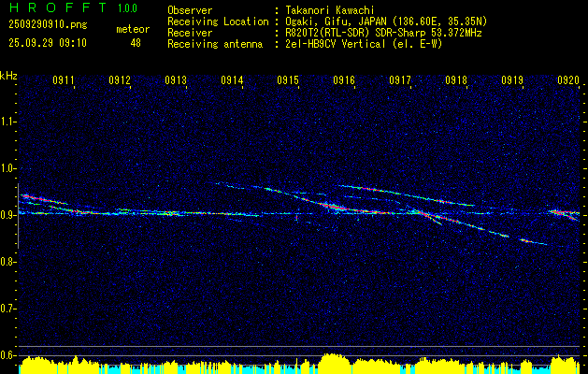588x374 pixels.
Task: Click the HROFFT title text
Action: pos(58,7)
